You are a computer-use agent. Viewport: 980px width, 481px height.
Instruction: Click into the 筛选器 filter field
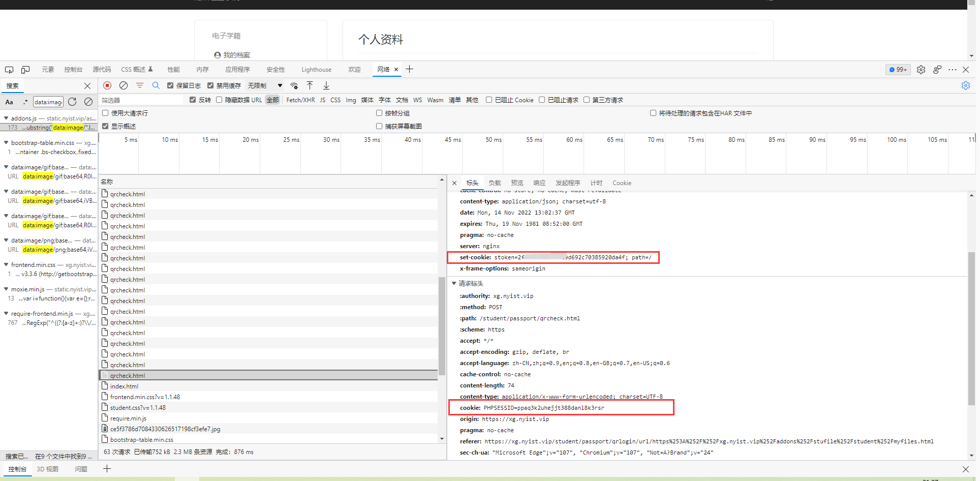(x=141, y=100)
